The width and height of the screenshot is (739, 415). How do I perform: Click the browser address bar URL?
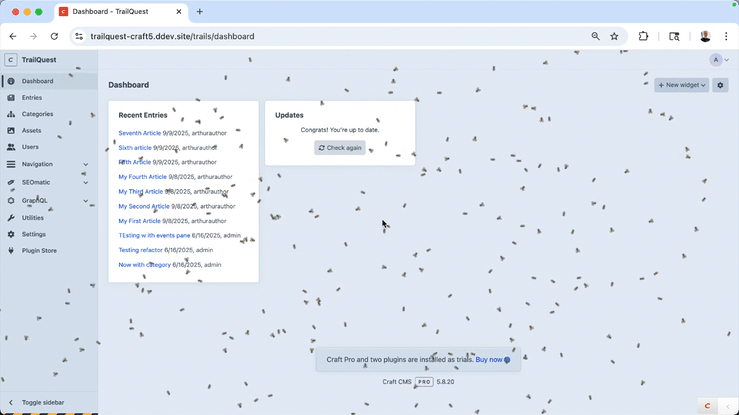[x=172, y=36]
